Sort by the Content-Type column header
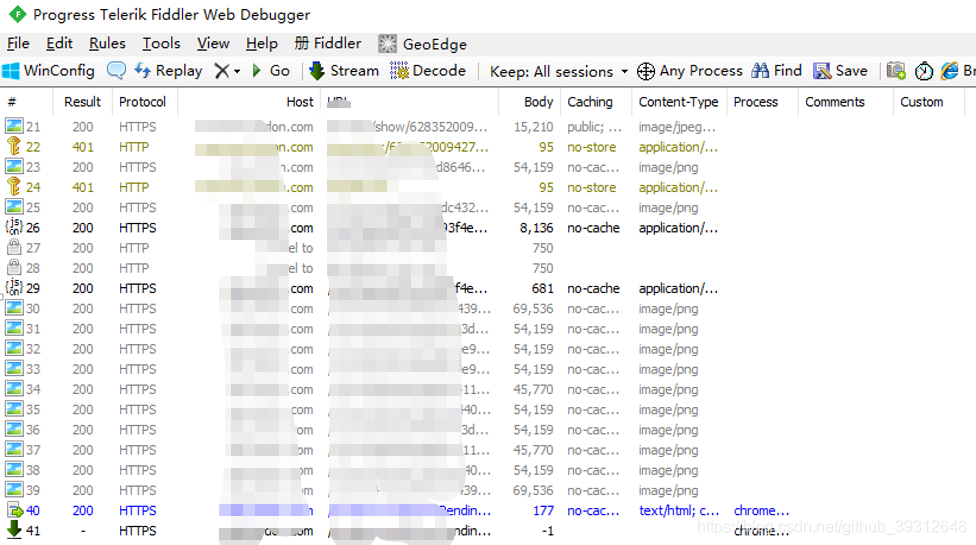The height and width of the screenshot is (545, 976). [x=678, y=102]
